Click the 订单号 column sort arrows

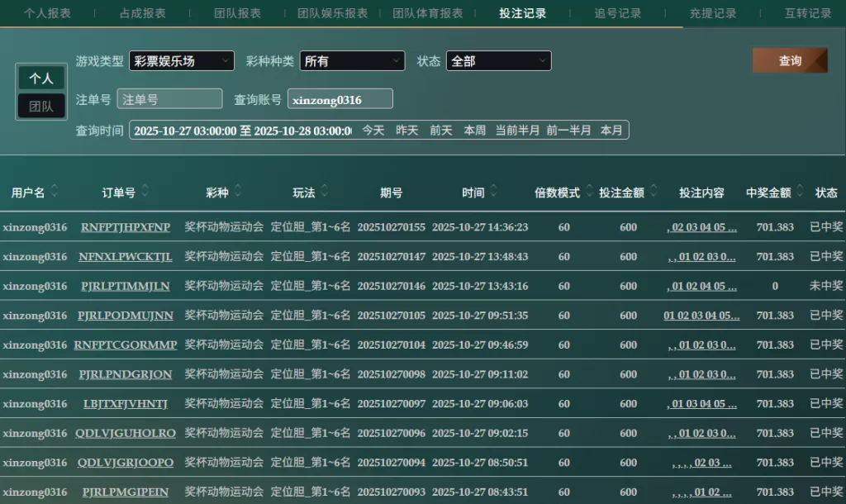[145, 192]
